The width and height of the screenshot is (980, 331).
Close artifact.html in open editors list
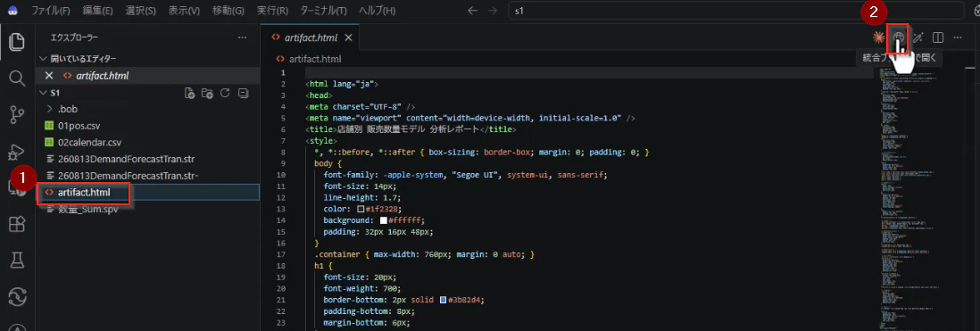coord(49,76)
